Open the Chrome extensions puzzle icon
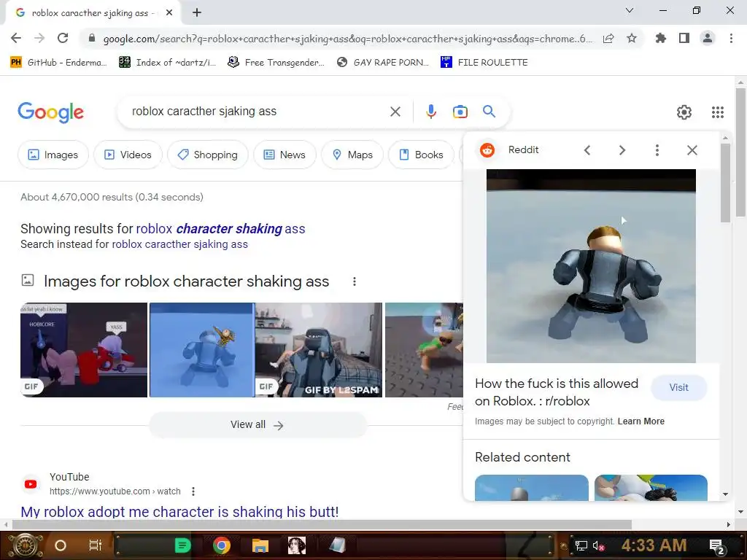The width and height of the screenshot is (747, 560). click(661, 38)
